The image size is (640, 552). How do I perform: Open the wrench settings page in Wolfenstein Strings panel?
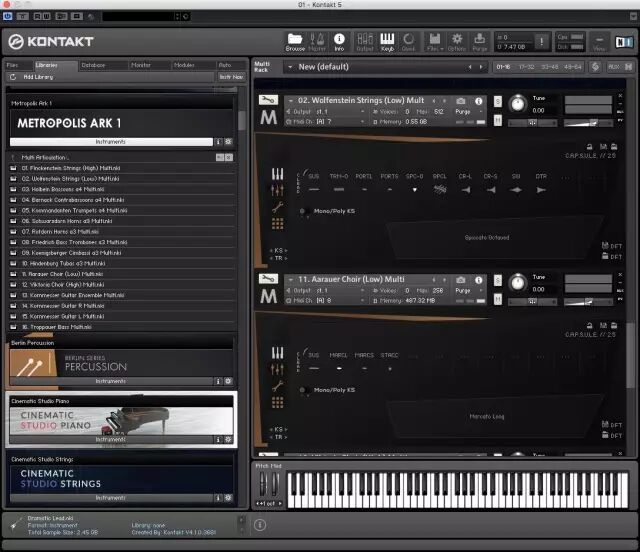tap(278, 207)
